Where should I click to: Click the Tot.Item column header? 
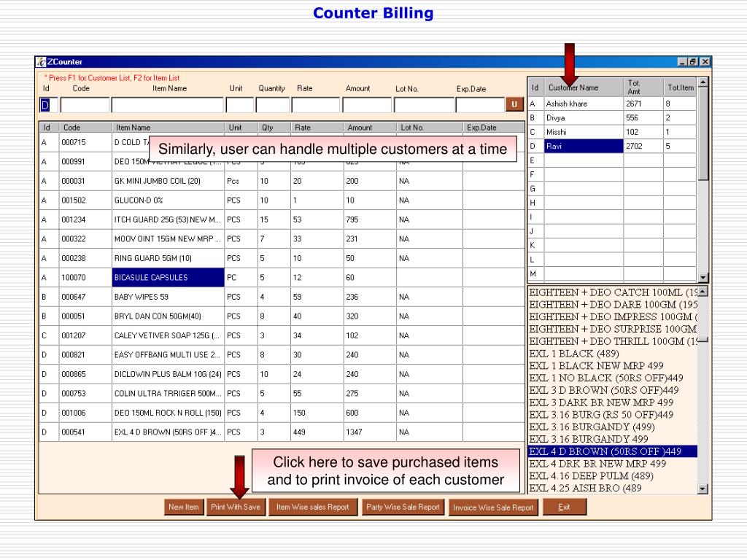coord(680,87)
